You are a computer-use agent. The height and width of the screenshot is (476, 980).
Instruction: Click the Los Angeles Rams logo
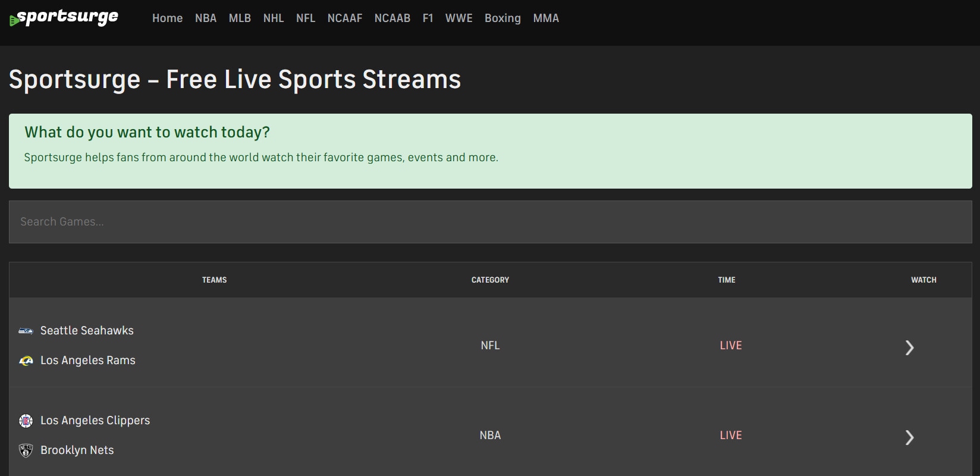pyautogui.click(x=26, y=361)
